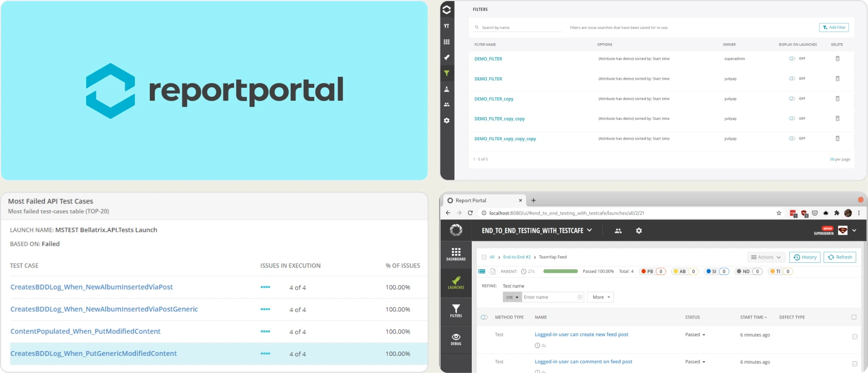This screenshot has width=868, height=373.
Task: Select the Report Portal browser tab
Action: 485,201
